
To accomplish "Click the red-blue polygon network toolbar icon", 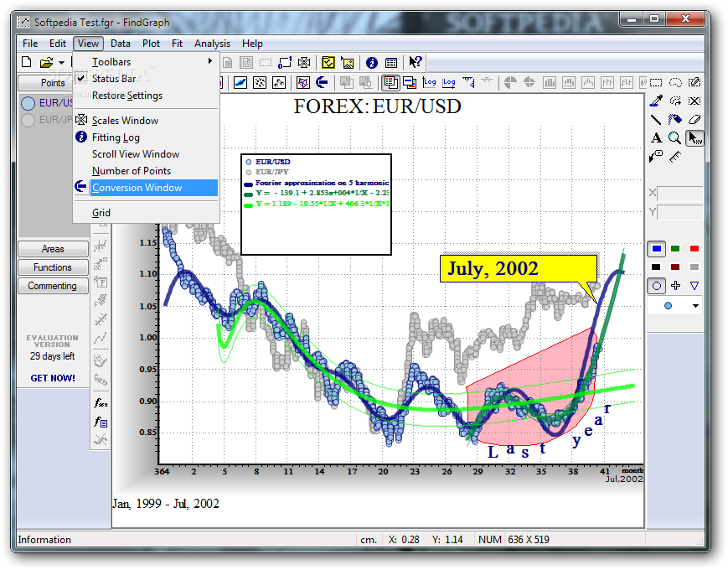I will (x=302, y=83).
